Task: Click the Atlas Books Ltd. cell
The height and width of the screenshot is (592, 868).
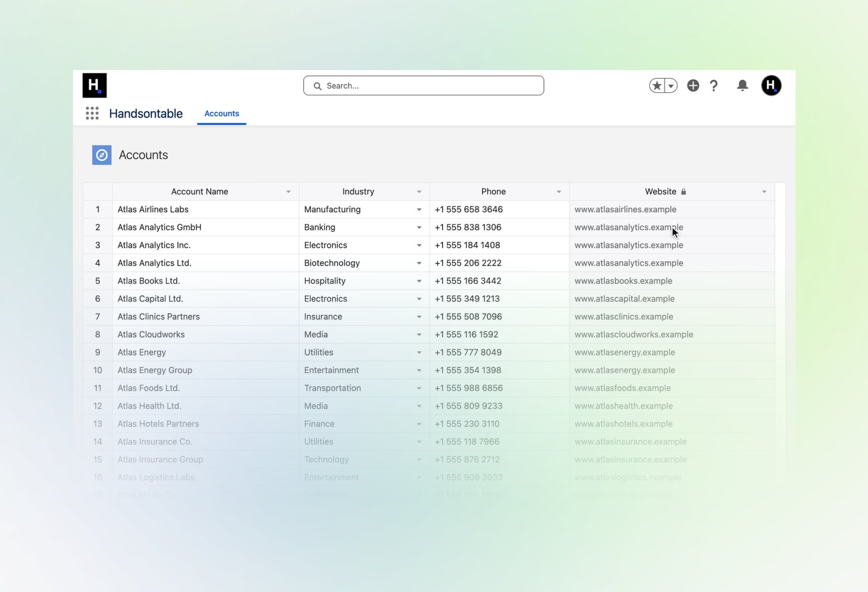Action: [206, 281]
